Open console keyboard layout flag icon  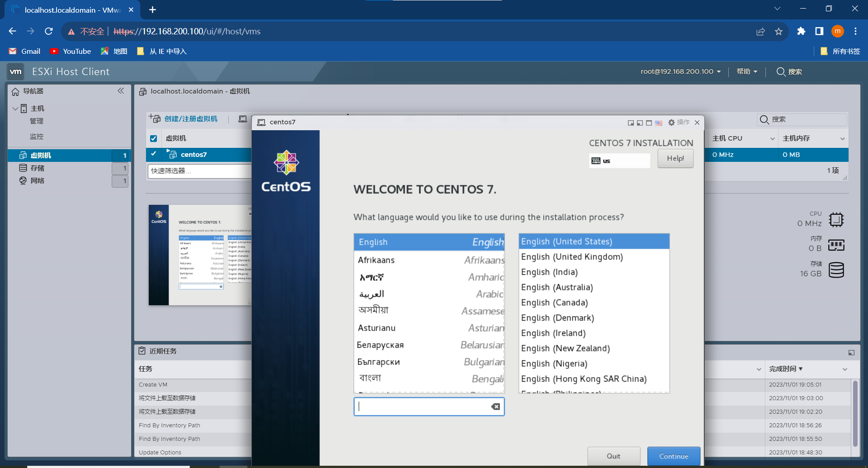coord(659,123)
